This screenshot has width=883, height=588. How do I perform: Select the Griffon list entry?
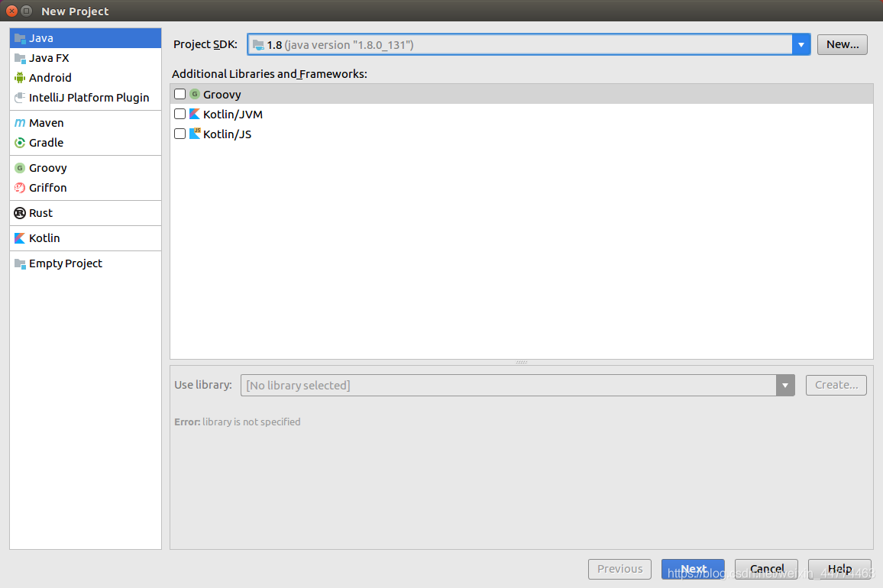86,188
